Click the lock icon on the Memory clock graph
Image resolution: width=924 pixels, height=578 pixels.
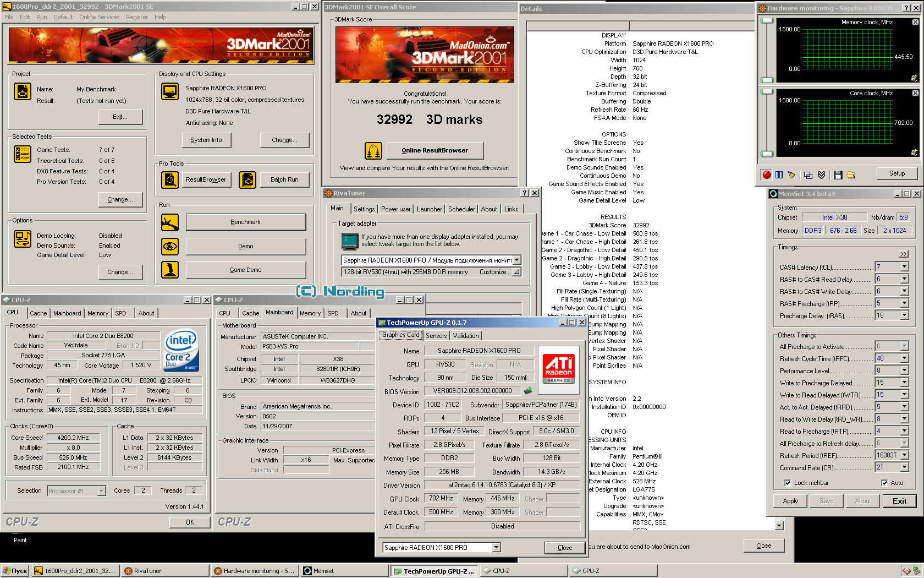pos(914,78)
